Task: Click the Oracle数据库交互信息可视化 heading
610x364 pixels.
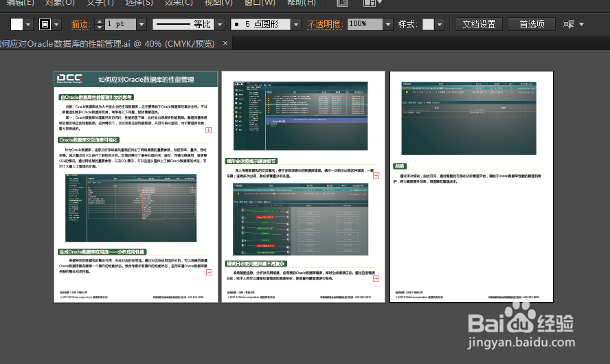Action: (x=89, y=140)
